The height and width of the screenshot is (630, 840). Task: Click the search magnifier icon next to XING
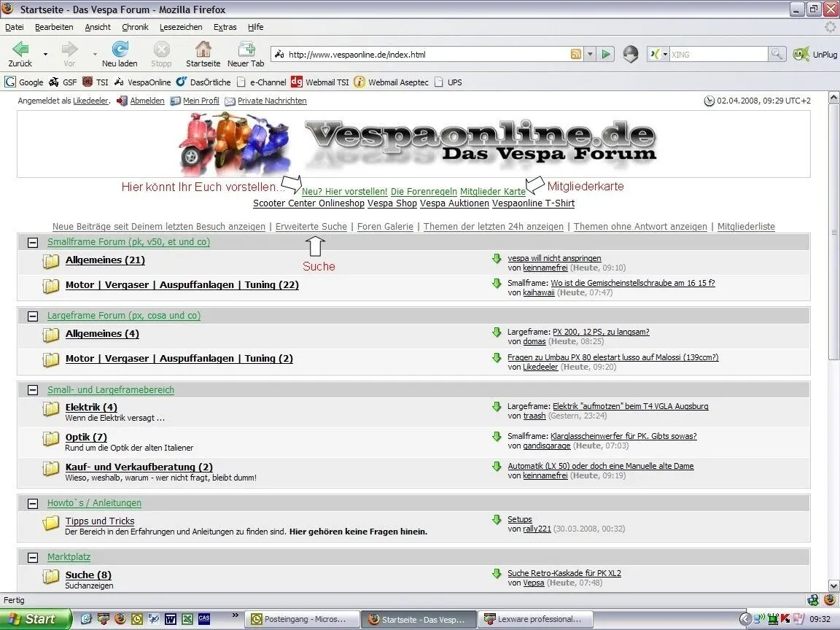coord(777,55)
